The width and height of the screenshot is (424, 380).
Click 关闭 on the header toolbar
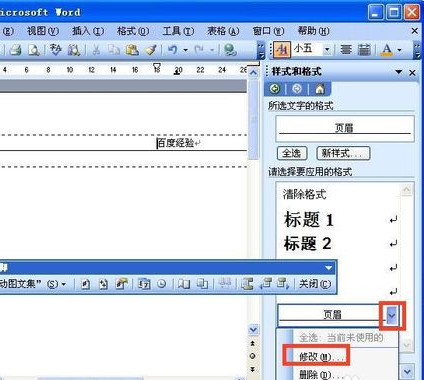point(315,284)
